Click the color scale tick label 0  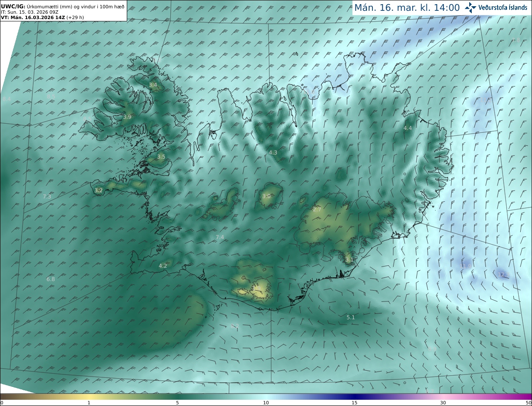[x=2, y=403]
